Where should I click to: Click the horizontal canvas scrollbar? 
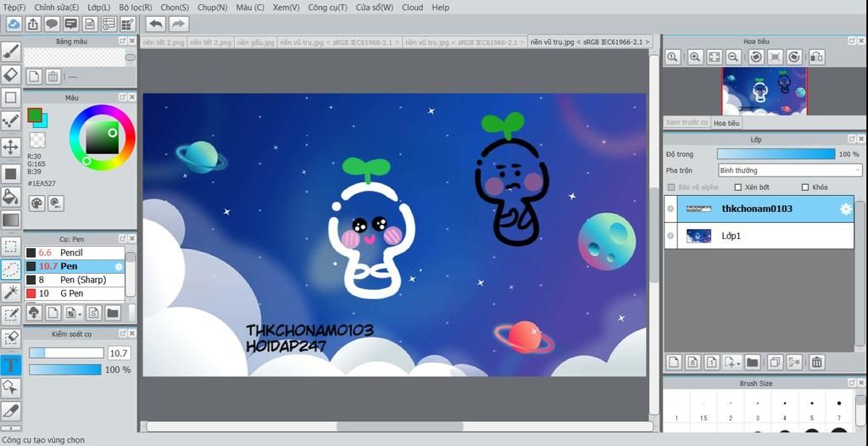click(399, 426)
